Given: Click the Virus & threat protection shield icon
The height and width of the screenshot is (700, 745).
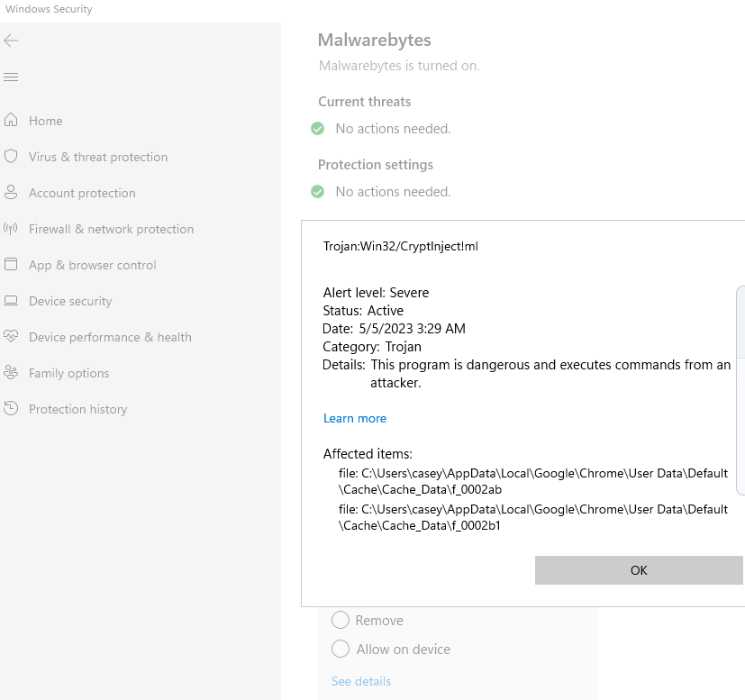Looking at the screenshot, I should 11,157.
